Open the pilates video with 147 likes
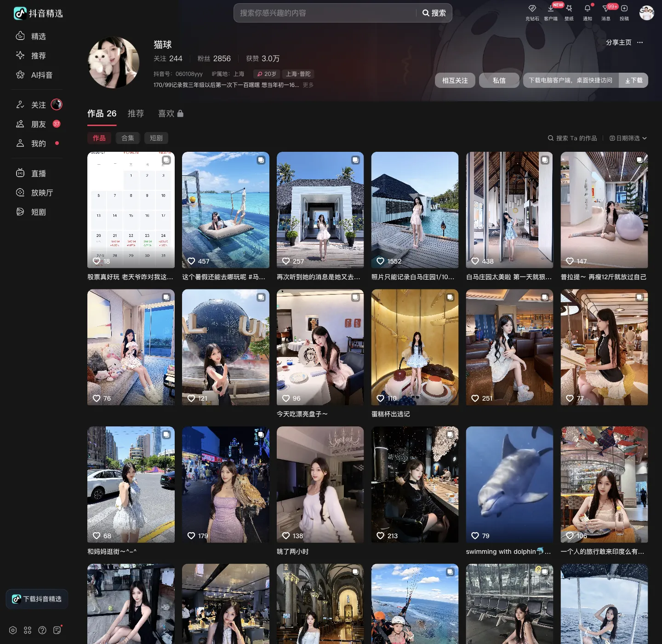Viewport: 662px width, 644px height. pos(604,210)
